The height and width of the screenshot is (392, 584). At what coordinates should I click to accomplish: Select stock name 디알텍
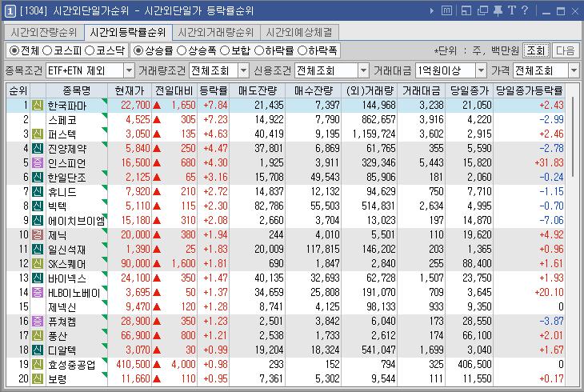click(62, 350)
